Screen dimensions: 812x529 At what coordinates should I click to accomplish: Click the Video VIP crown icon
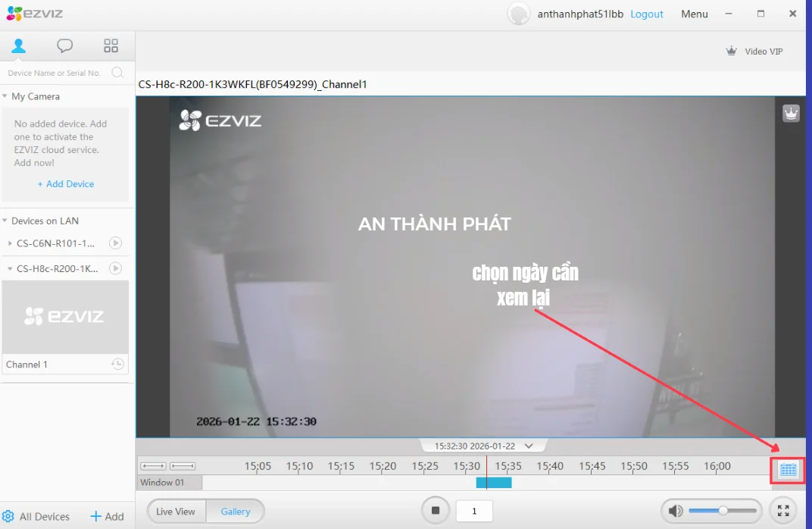(x=731, y=51)
